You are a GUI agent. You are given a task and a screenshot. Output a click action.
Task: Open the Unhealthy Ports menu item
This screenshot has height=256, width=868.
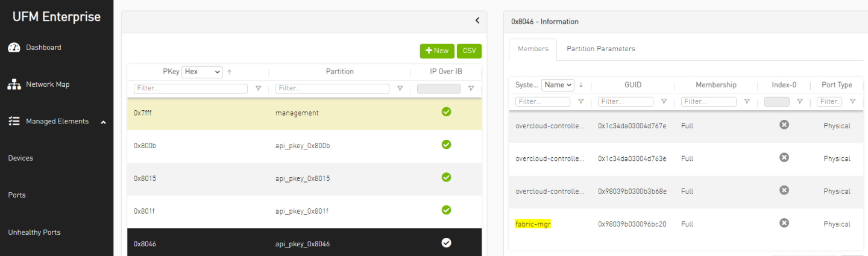pos(34,233)
